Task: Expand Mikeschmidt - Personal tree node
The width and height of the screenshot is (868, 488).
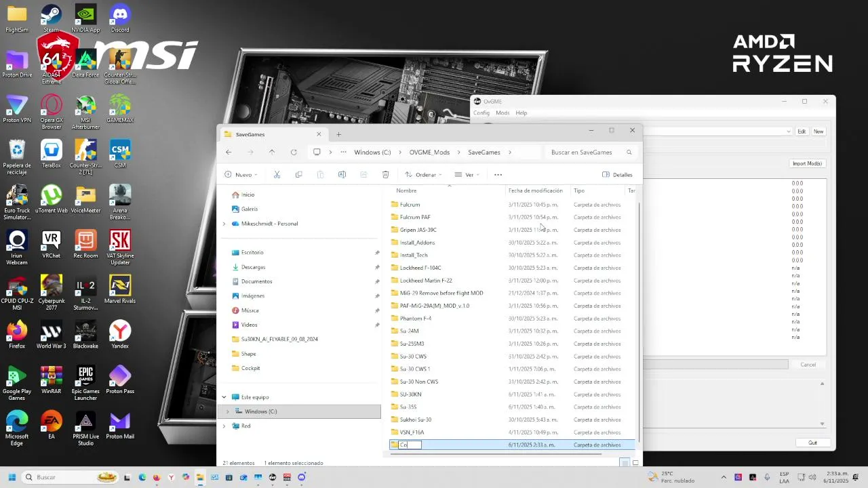Action: 224,224
